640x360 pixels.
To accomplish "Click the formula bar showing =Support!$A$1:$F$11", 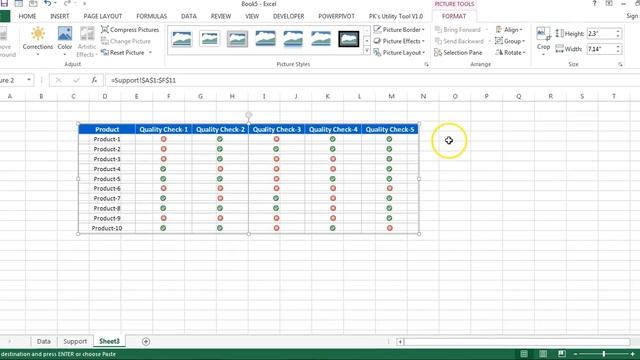I will [x=371, y=80].
